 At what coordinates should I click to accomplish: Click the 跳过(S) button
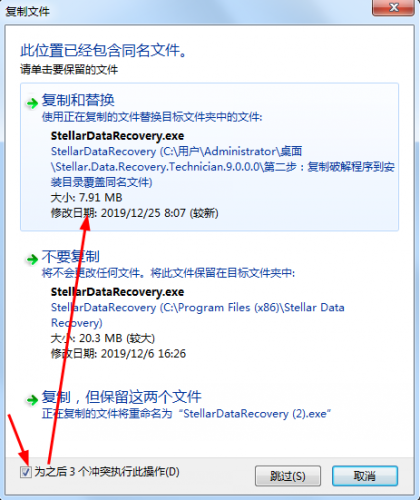(x=288, y=476)
